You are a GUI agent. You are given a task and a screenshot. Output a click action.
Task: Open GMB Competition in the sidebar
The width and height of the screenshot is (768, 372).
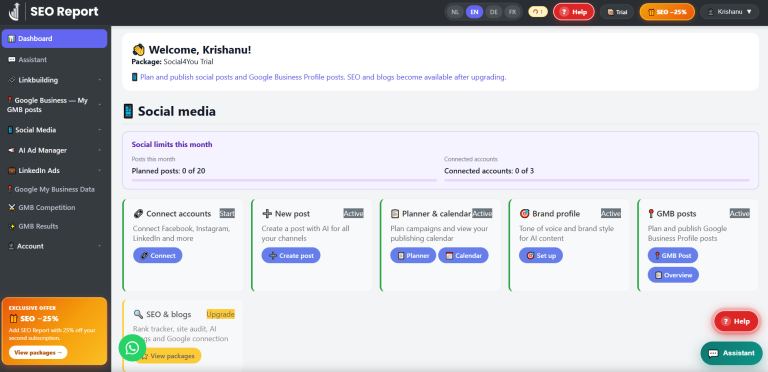tap(54, 208)
